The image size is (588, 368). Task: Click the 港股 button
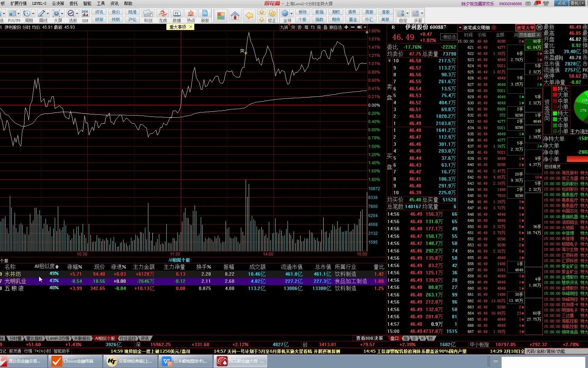point(386,12)
